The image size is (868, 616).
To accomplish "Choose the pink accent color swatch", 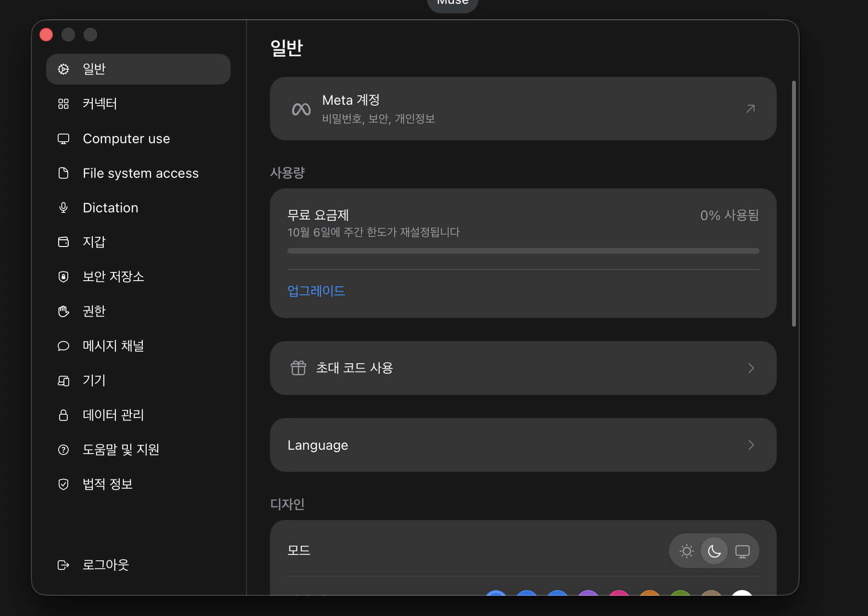I will tap(619, 594).
